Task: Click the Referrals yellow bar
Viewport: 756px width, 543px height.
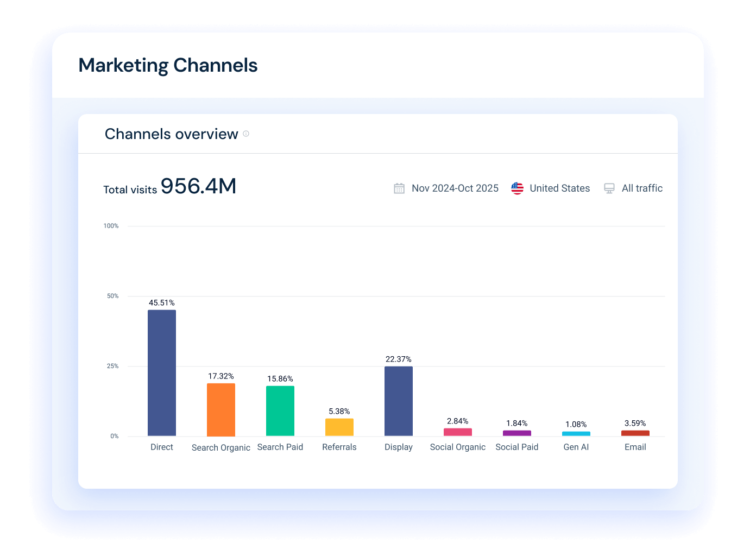Action: click(x=339, y=427)
